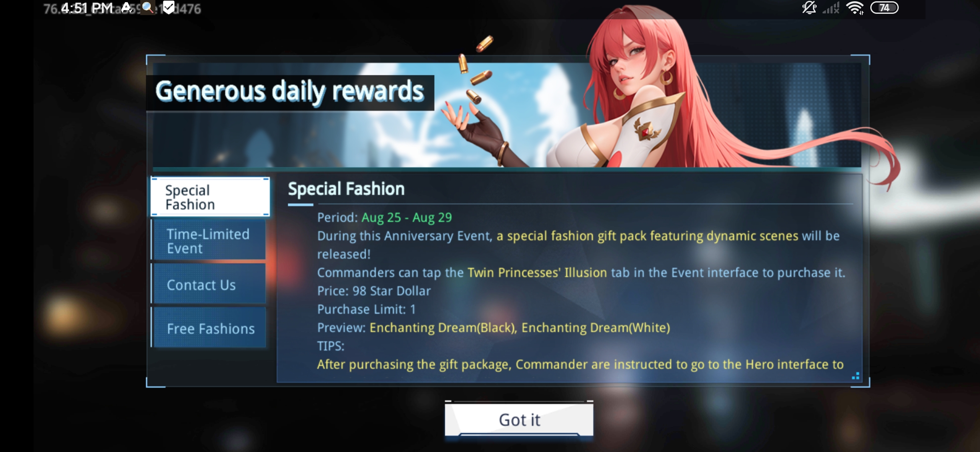Click the Special Fashion section heading
The height and width of the screenshot is (452, 980).
(346, 189)
